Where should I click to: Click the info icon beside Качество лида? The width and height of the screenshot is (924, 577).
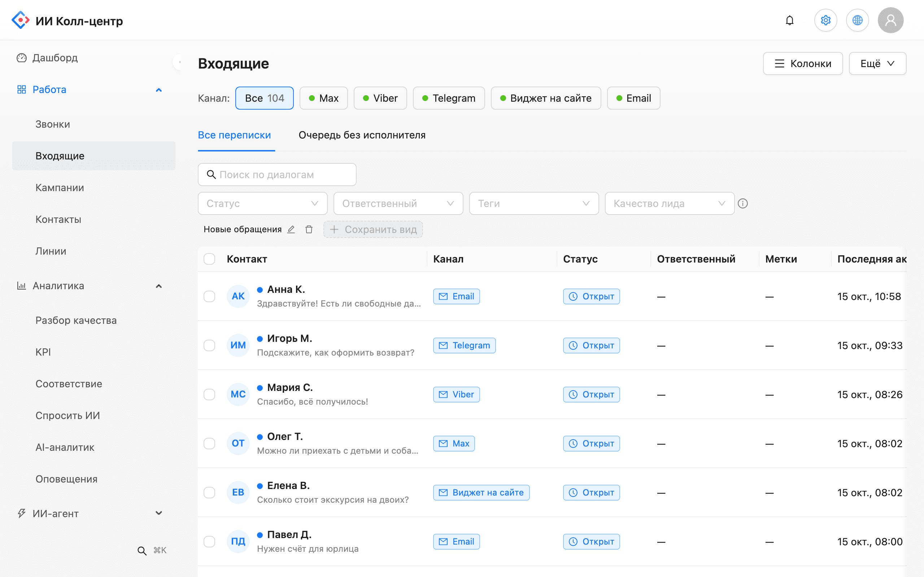pyautogui.click(x=743, y=203)
